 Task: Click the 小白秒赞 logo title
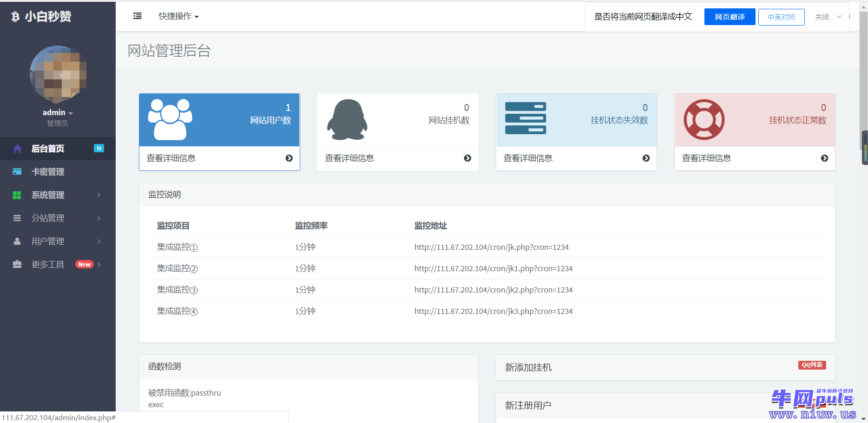48,17
